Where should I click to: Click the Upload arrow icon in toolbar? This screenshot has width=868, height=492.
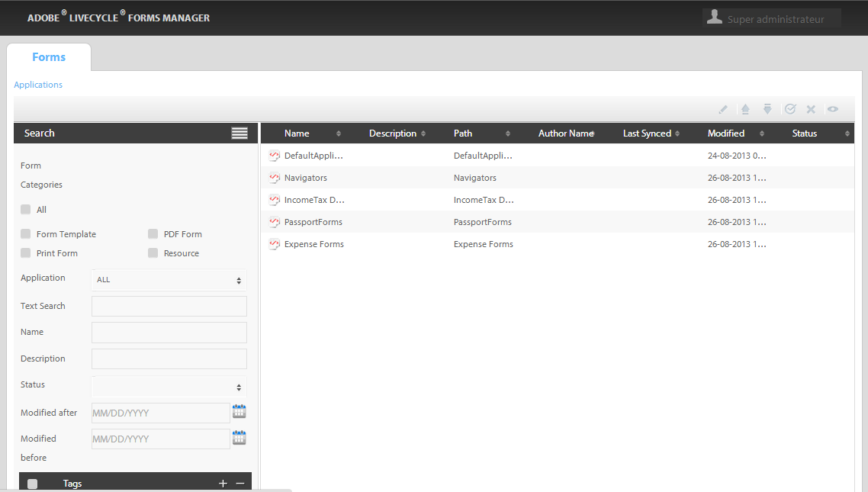(x=745, y=109)
